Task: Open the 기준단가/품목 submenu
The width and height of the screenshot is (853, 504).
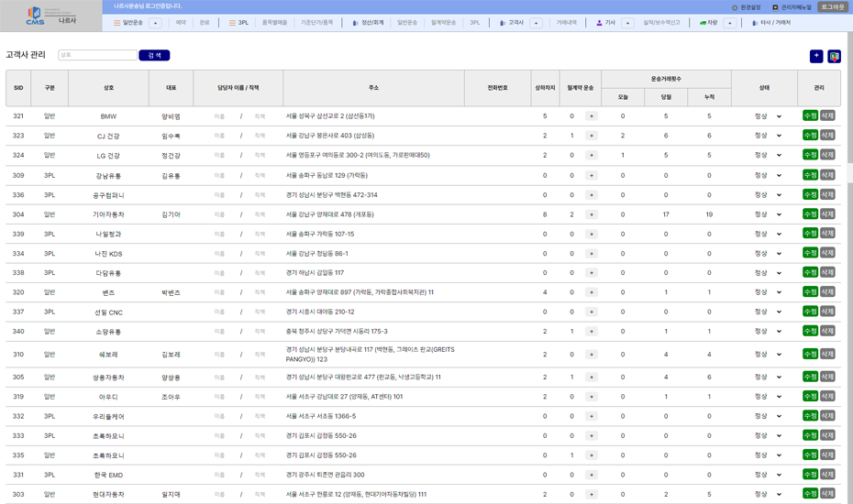Action: point(317,23)
